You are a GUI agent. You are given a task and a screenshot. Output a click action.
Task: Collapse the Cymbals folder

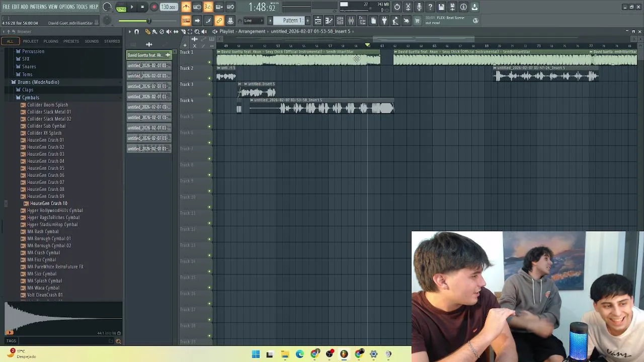tap(30, 98)
